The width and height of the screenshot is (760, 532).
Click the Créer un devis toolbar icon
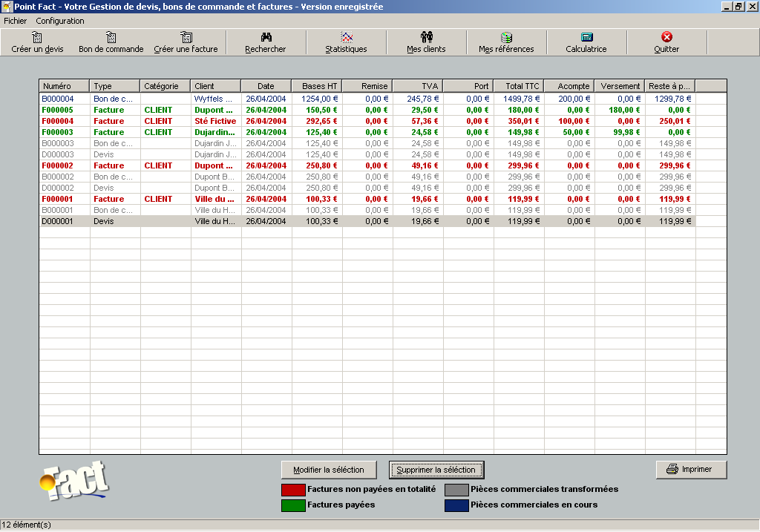37,37
